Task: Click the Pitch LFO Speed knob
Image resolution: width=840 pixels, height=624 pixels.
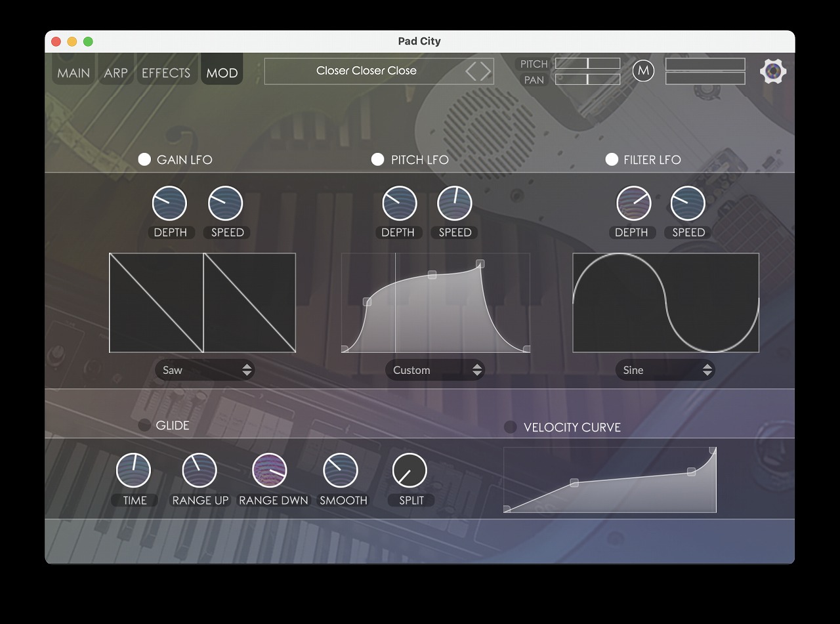Action: pos(455,203)
